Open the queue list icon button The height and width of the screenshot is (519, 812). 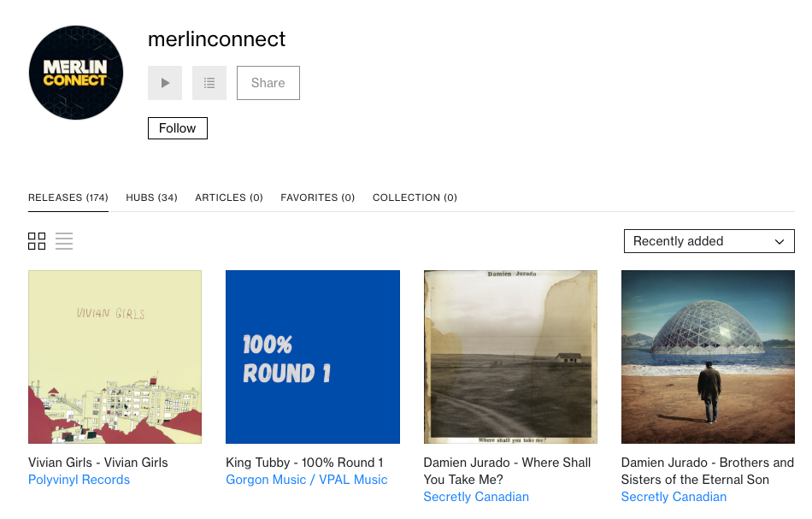point(209,83)
